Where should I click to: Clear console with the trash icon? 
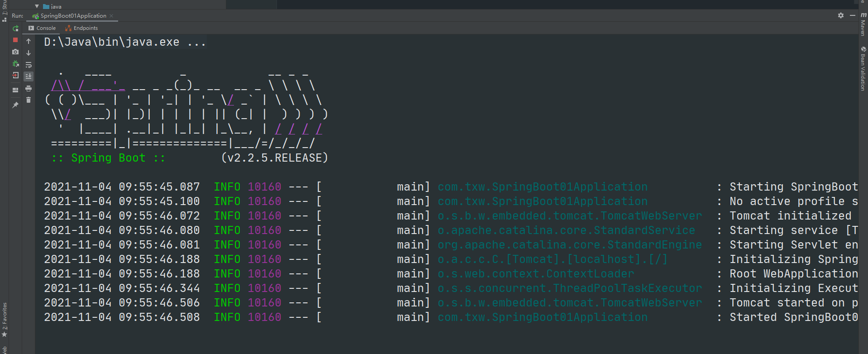(x=29, y=100)
